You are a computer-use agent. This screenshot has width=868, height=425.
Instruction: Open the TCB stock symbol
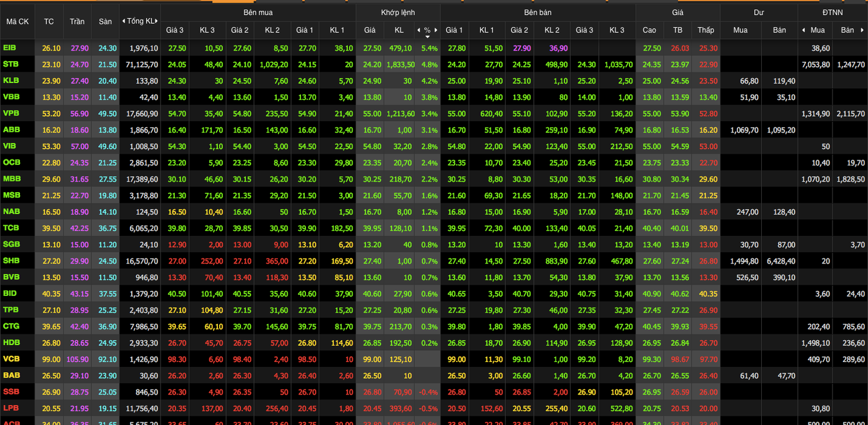pyautogui.click(x=11, y=228)
